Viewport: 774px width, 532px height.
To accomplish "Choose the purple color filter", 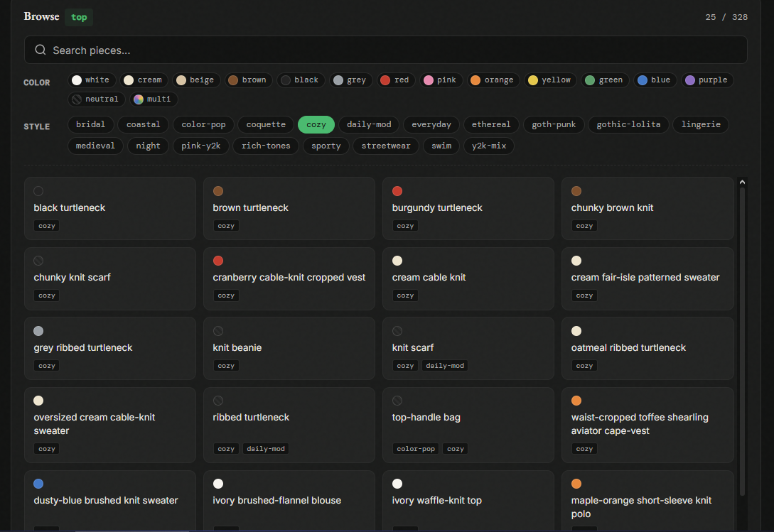I will pos(707,80).
